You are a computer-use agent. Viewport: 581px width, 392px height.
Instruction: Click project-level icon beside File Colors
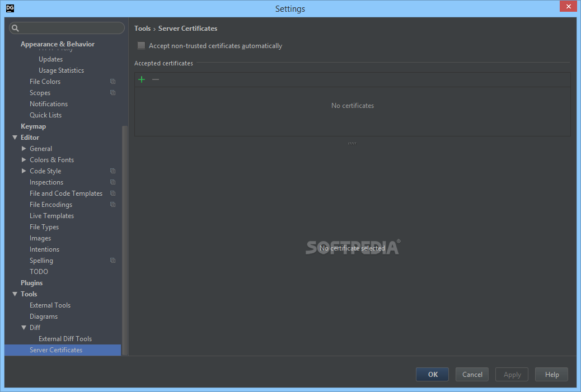coord(113,82)
